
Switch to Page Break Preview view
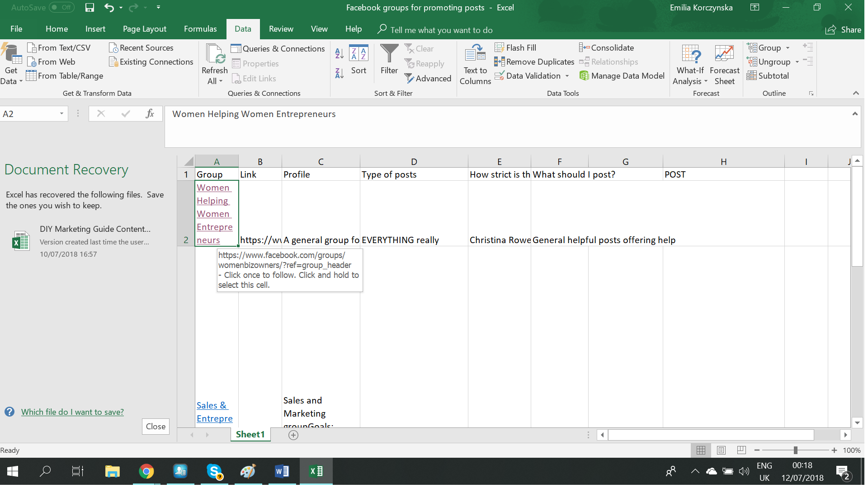pyautogui.click(x=741, y=450)
